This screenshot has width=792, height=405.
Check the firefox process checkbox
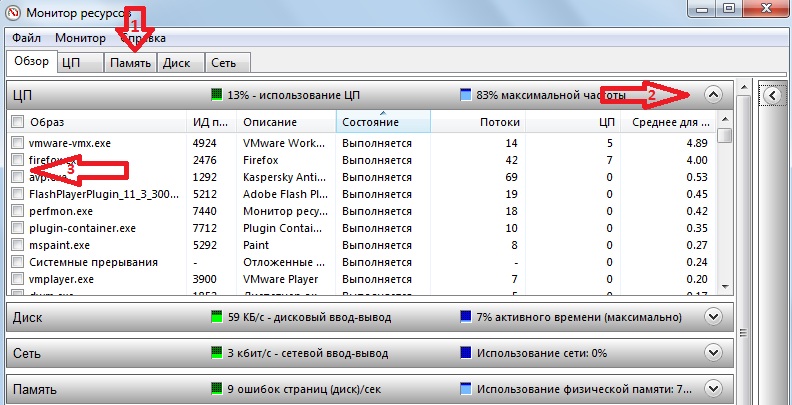(x=18, y=160)
